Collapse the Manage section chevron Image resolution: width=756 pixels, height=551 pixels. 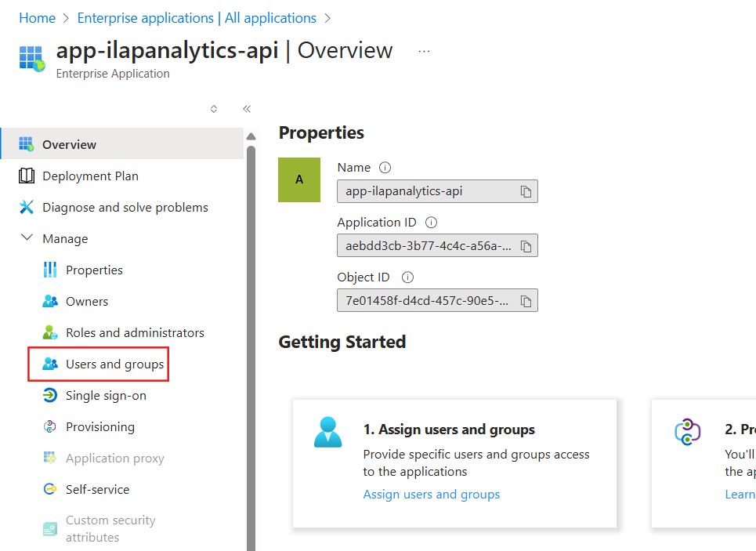[27, 237]
